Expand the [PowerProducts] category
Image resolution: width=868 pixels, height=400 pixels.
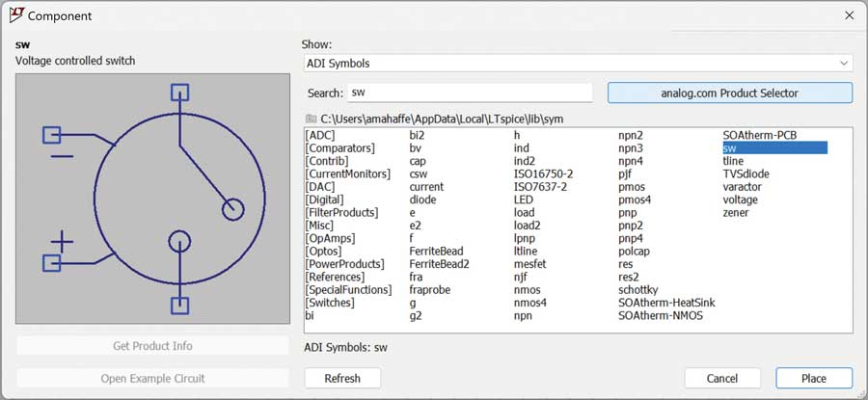(343, 264)
